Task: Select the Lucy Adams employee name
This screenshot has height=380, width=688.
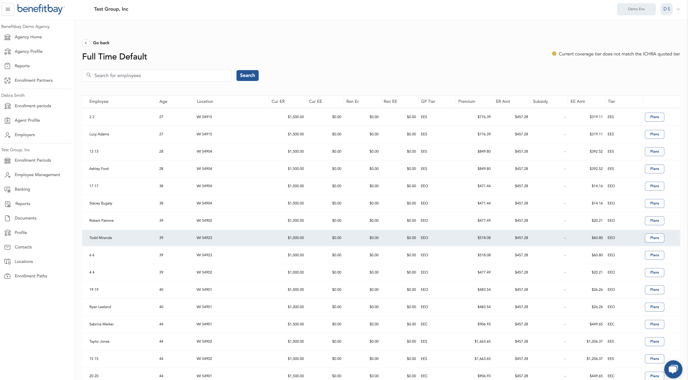Action: coord(99,134)
